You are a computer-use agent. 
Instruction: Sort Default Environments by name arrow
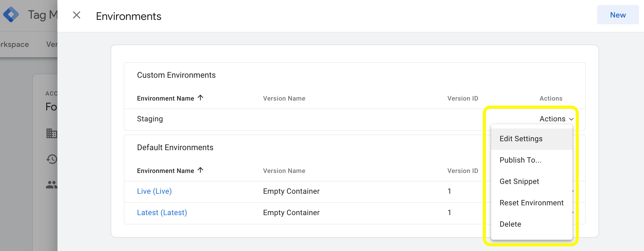[x=201, y=170]
